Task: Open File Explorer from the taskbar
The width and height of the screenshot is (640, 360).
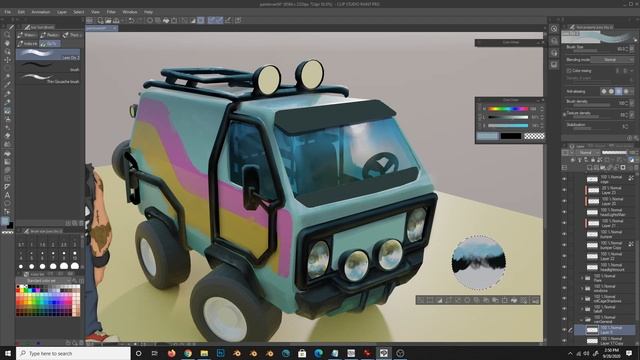Action: [x=204, y=353]
